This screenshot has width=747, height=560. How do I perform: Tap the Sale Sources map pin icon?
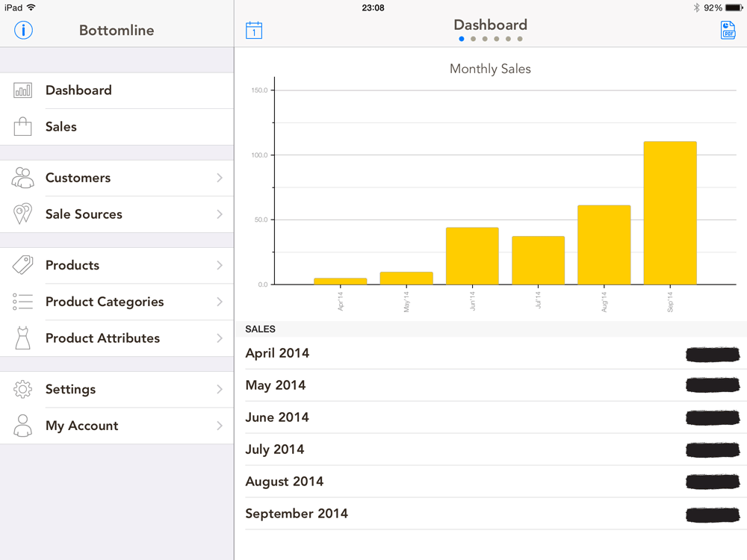coord(23,214)
